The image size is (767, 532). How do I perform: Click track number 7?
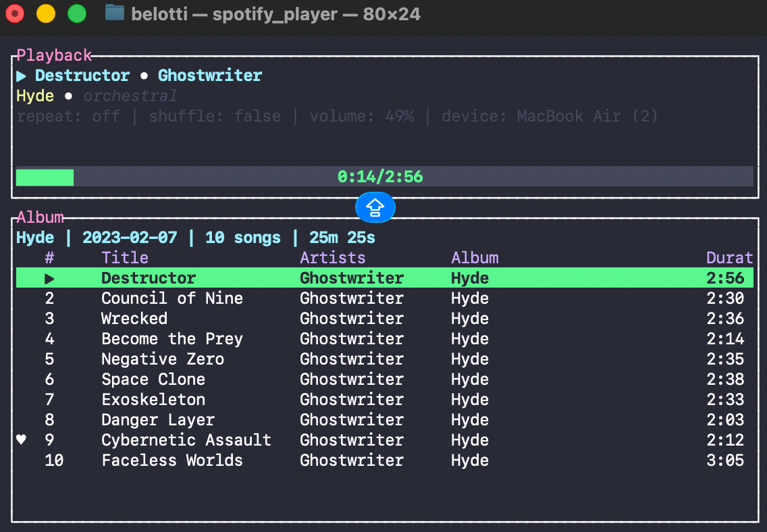click(49, 400)
